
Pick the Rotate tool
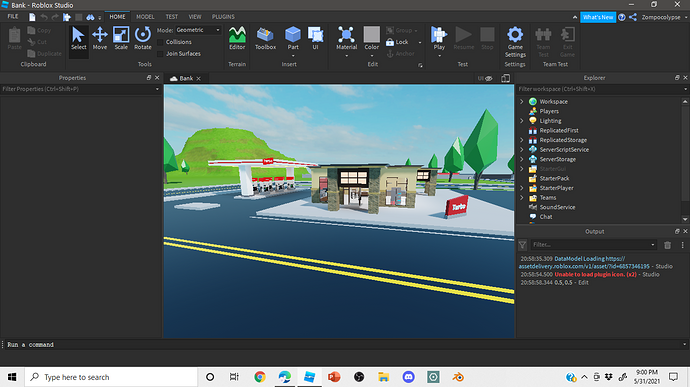143,39
